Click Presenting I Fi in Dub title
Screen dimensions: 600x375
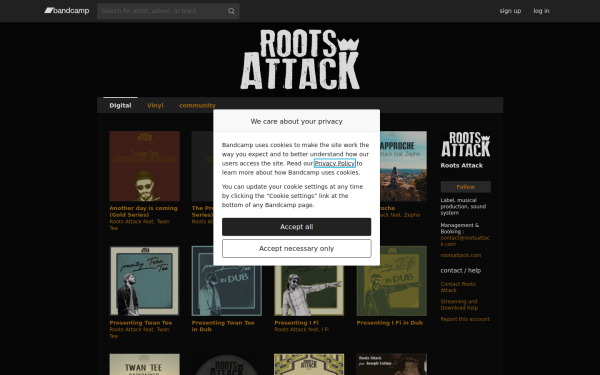point(390,323)
